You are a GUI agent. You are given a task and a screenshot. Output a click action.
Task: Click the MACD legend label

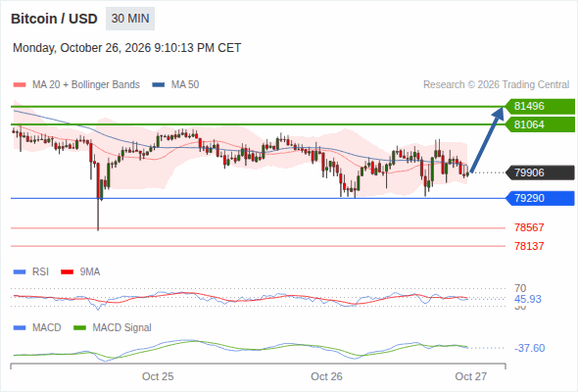pos(46,327)
